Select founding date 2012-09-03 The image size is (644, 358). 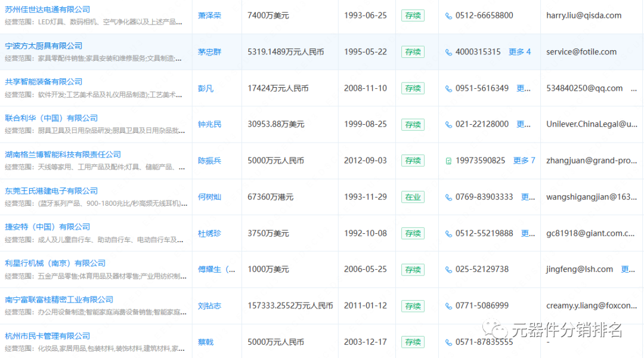pyautogui.click(x=366, y=161)
